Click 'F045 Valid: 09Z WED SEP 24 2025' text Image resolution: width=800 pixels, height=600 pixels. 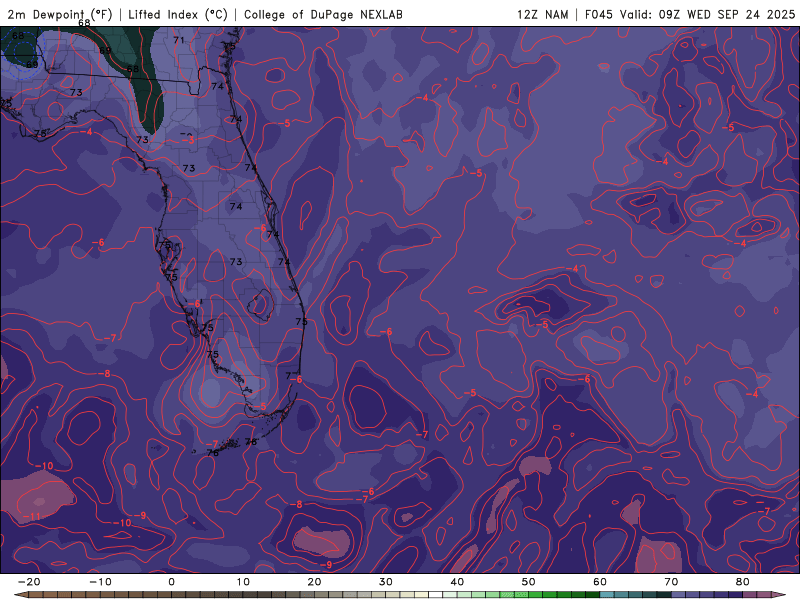click(x=690, y=14)
